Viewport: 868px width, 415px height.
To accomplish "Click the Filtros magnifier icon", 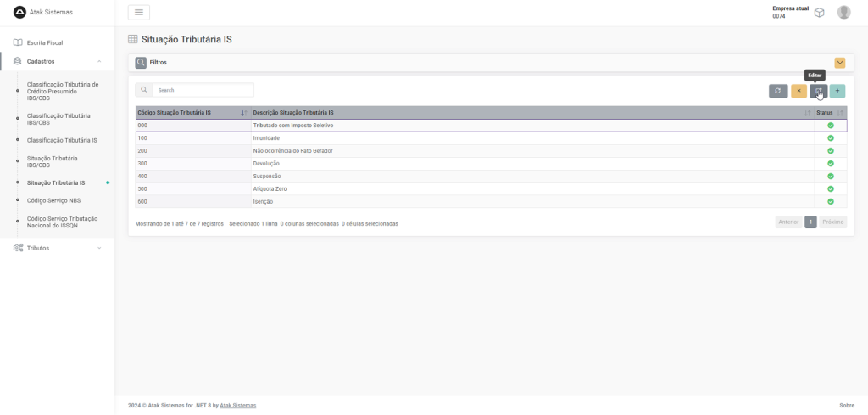I will (x=141, y=62).
